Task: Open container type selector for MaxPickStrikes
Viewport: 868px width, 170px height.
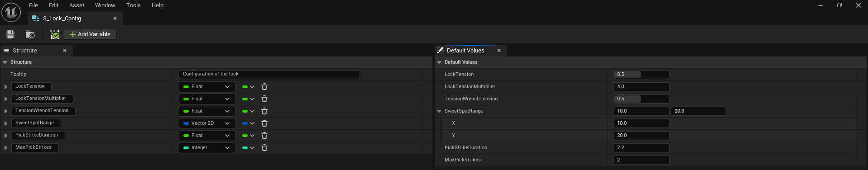Action: point(248,148)
